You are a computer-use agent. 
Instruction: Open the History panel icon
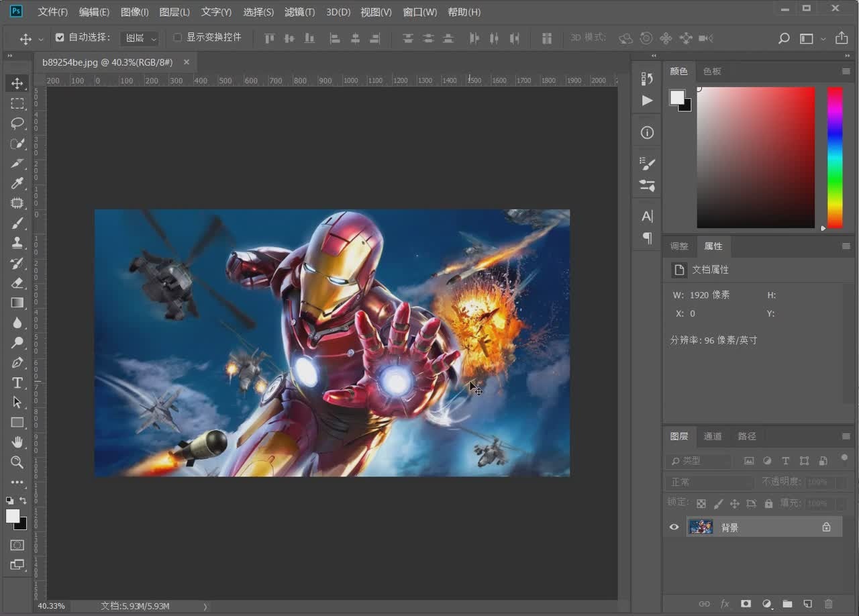point(647,79)
